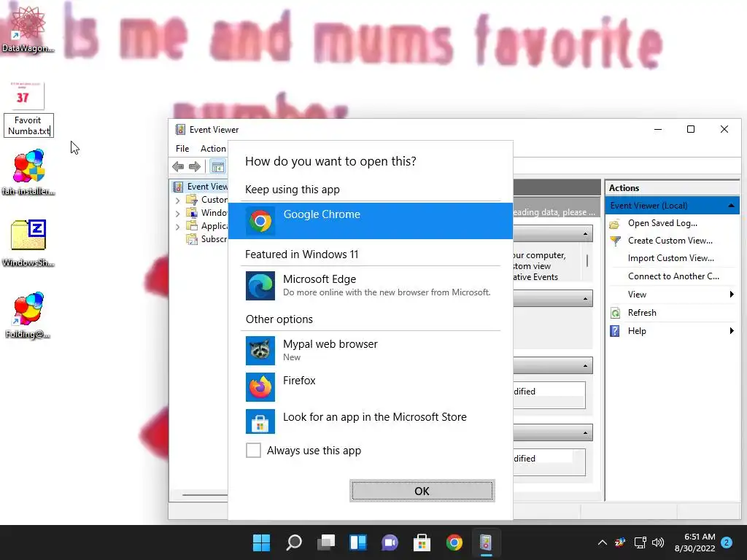Image resolution: width=747 pixels, height=560 pixels.
Task: Collapse the second summary section arrow
Action: point(585,299)
